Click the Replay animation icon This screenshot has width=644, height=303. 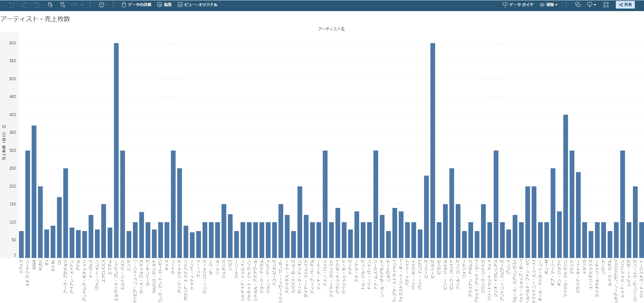click(74, 5)
